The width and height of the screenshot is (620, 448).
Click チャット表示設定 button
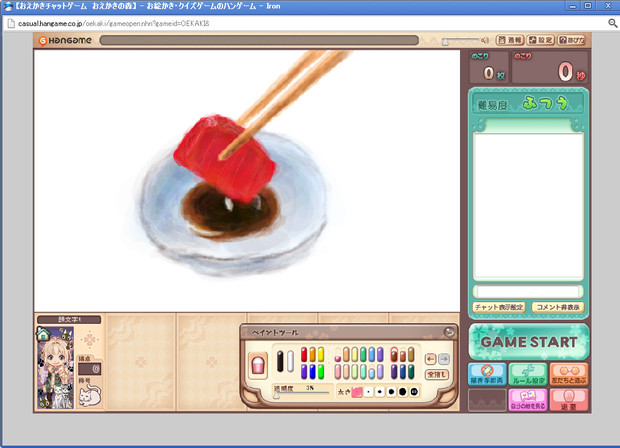[499, 307]
